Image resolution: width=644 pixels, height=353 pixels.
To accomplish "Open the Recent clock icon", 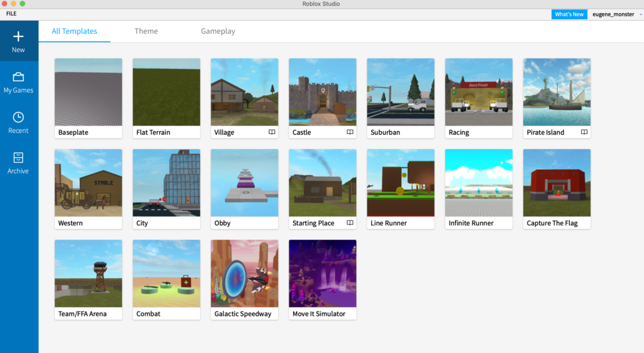I will point(18,117).
